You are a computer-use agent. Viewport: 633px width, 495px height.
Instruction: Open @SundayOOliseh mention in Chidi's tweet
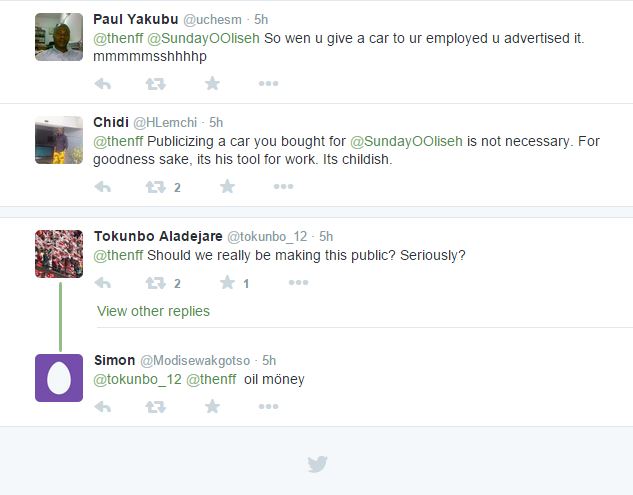pyautogui.click(x=407, y=141)
